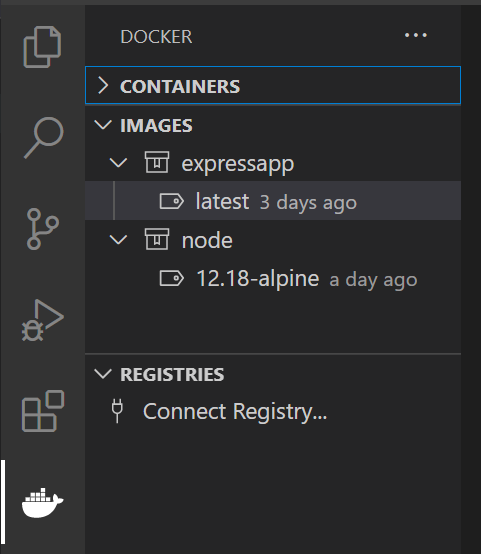Select the expressapp image name
The image size is (481, 554).
click(x=237, y=164)
